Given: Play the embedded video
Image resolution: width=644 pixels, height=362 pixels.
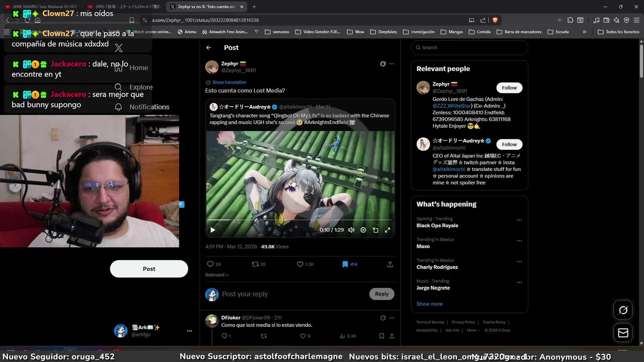Looking at the screenshot, I should coord(213,230).
